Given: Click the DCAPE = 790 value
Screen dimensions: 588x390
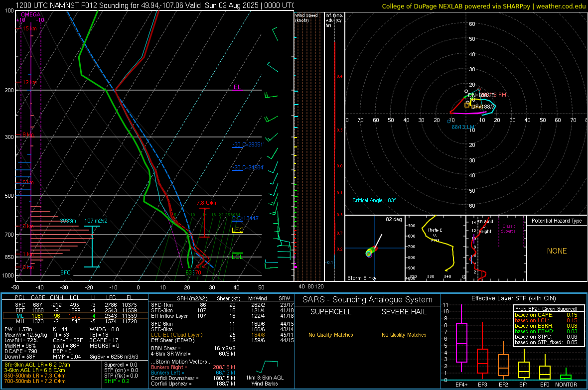Looking at the screenshot, I should [x=20, y=351].
